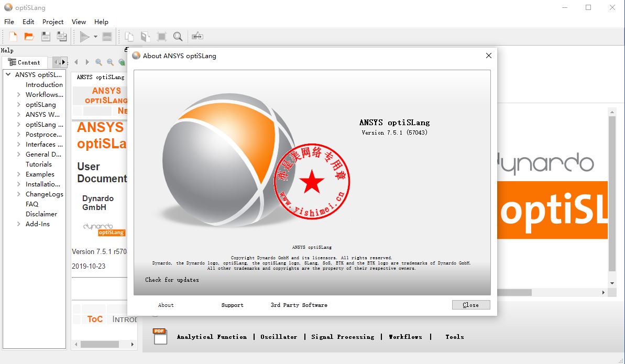Click the Save As multiple-disks icon
Screen dimensions: 625x364
[62, 37]
